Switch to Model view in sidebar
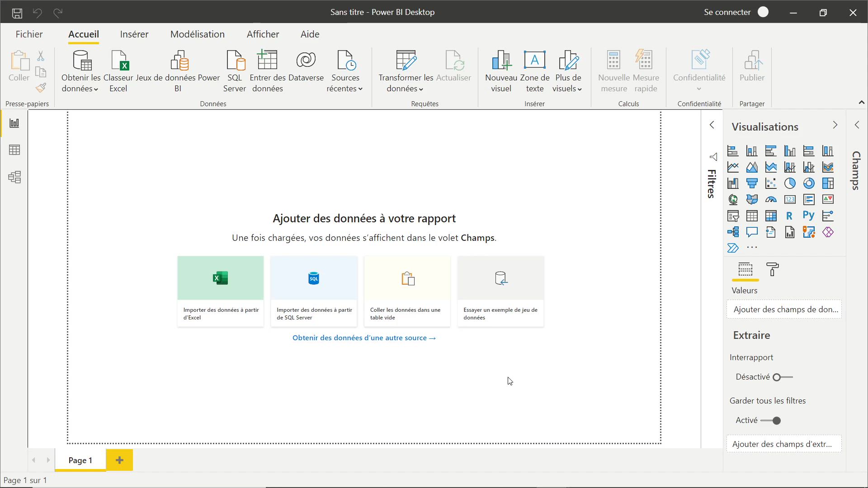This screenshot has width=868, height=488. tap(14, 177)
